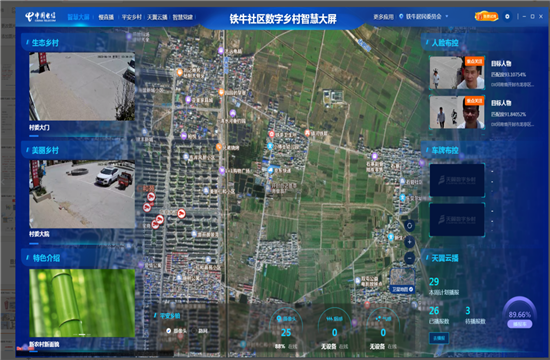The image size is (550, 360).
Task: Open the 村委大门 camera feed thumbnail
Action: [82, 86]
